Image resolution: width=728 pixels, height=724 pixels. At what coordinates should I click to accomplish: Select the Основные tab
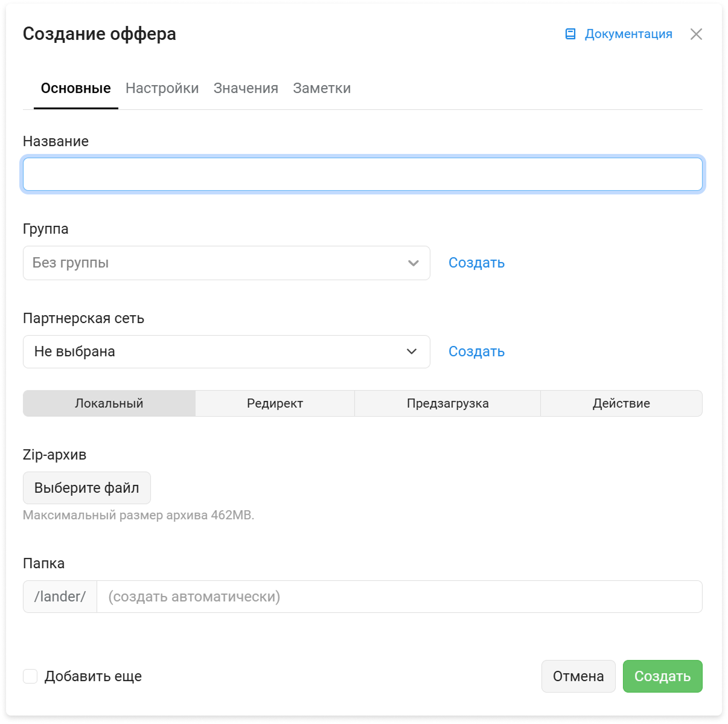[x=76, y=88]
